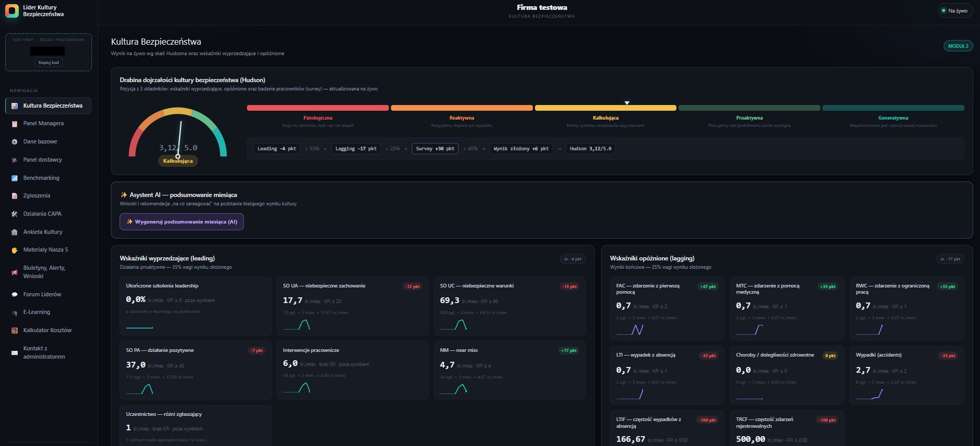Click the Na żywo live status indicator
The height and width of the screenshot is (446, 980).
coord(955,10)
